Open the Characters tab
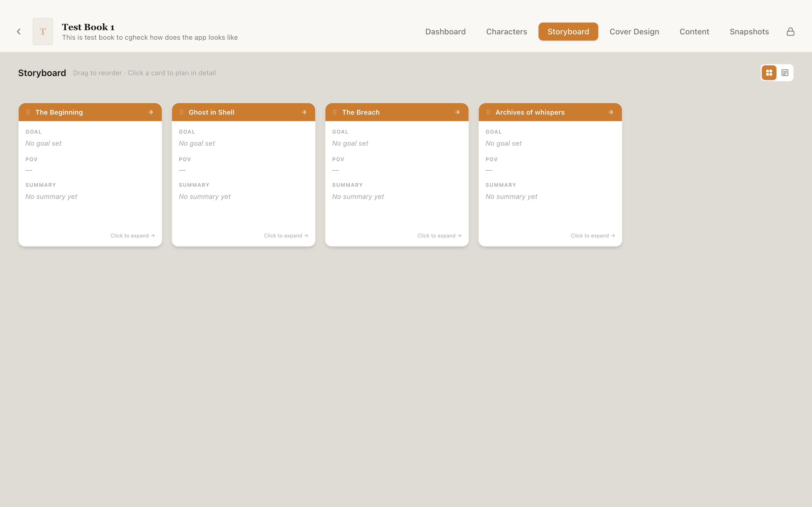The image size is (812, 507). tap(506, 31)
